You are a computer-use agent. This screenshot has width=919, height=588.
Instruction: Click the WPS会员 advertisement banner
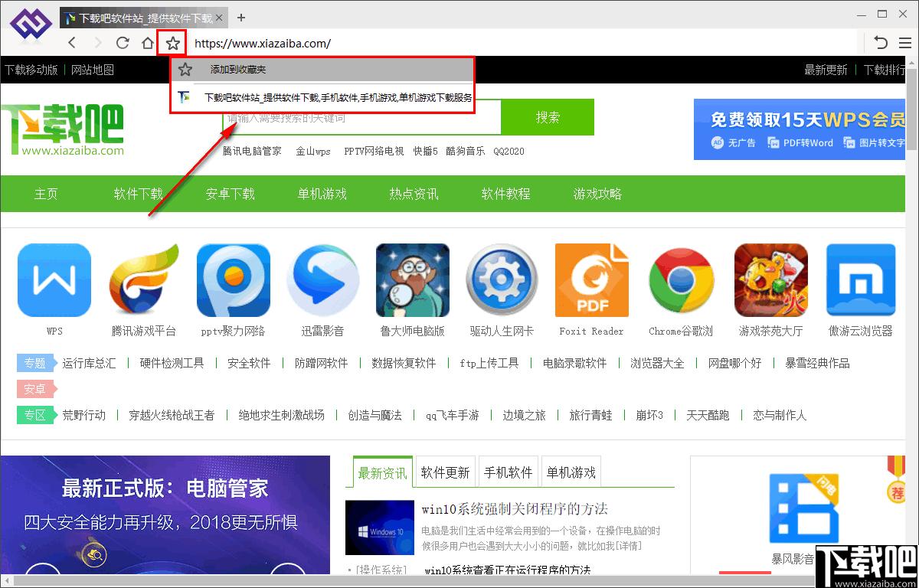click(800, 129)
